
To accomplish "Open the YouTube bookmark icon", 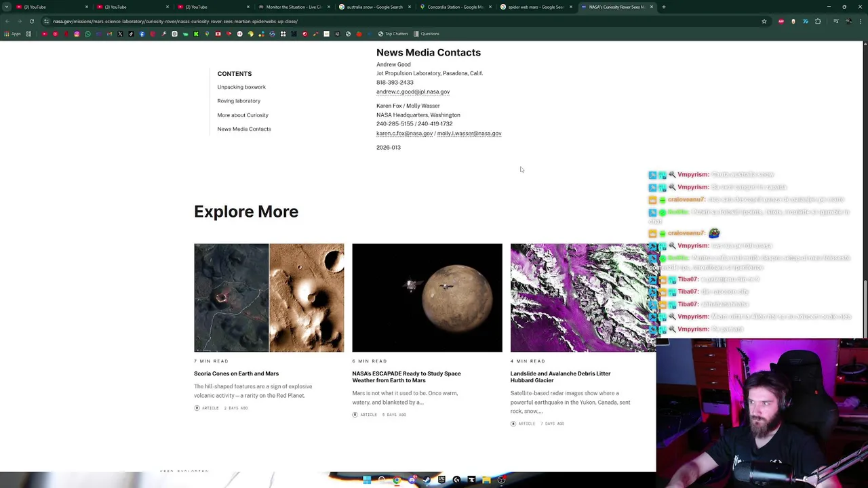I will pyautogui.click(x=44, y=34).
